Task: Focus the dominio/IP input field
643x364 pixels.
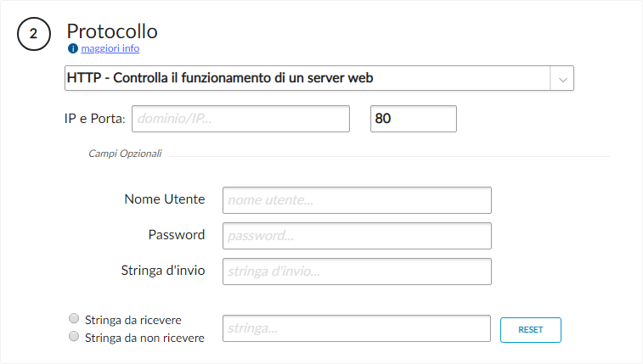Action: [x=240, y=119]
